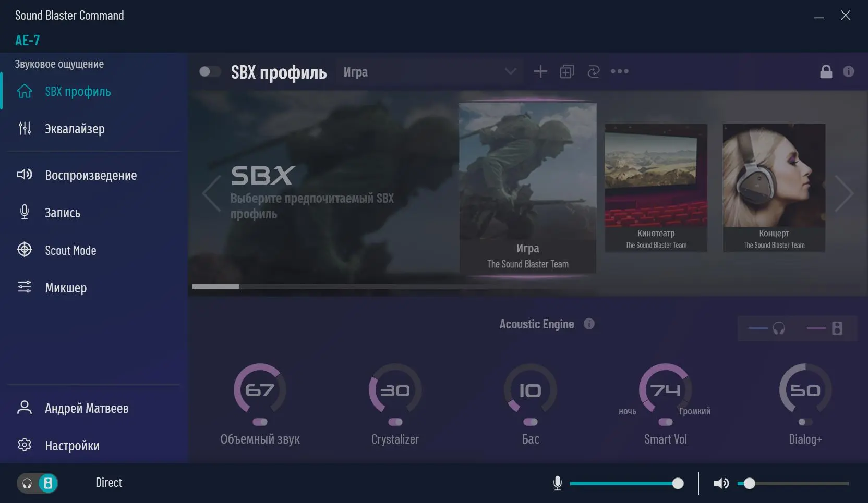Screen dimensions: 868x503
Task: Toggle the SBX profile master switch
Action: coord(210,71)
